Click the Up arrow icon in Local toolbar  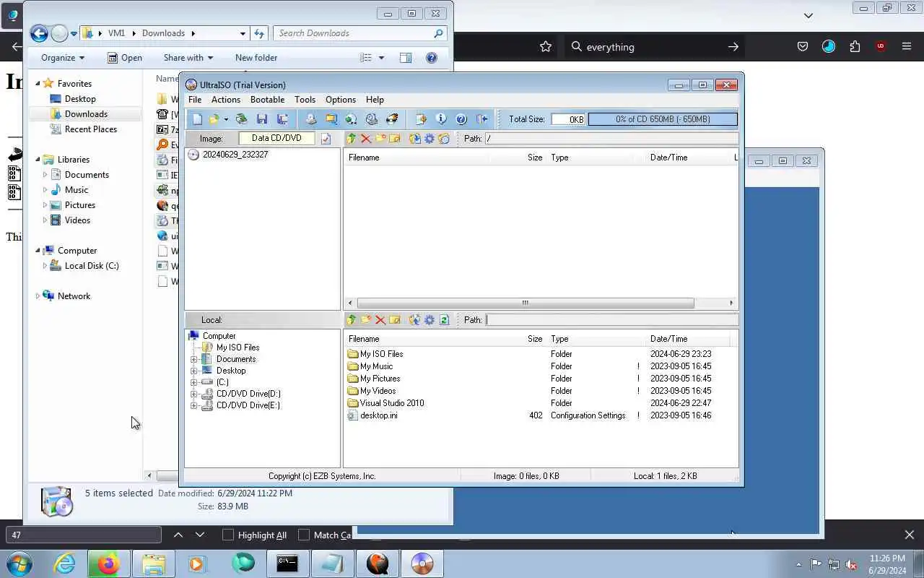[352, 320]
